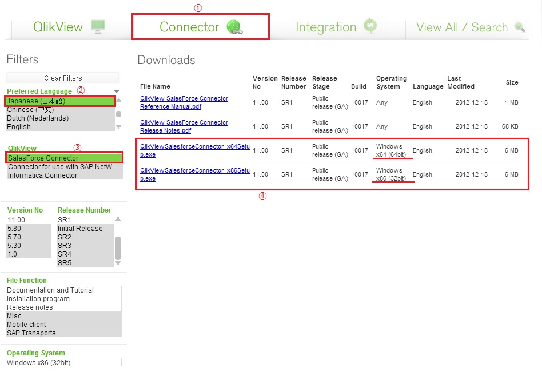
Task: Select version 5.30 filter
Action: click(29, 246)
